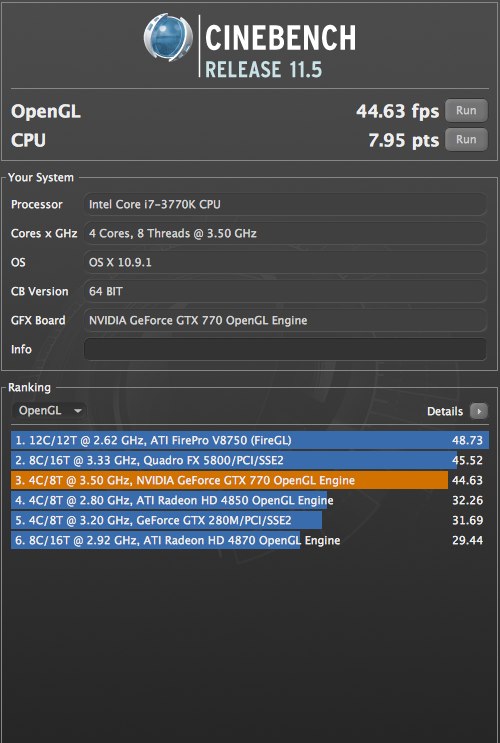The width and height of the screenshot is (500, 743).
Task: Click the OS X 10.9.1 field
Action: [x=285, y=262]
